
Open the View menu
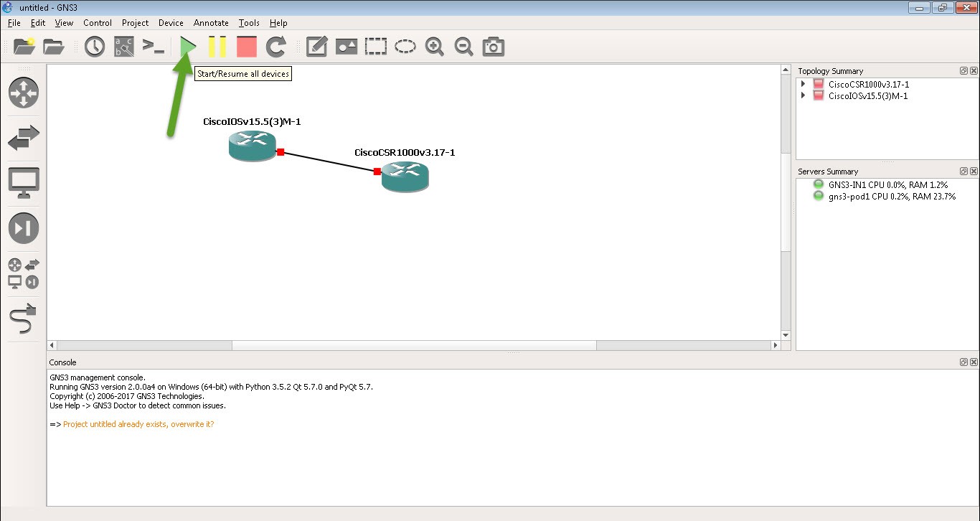pos(64,23)
